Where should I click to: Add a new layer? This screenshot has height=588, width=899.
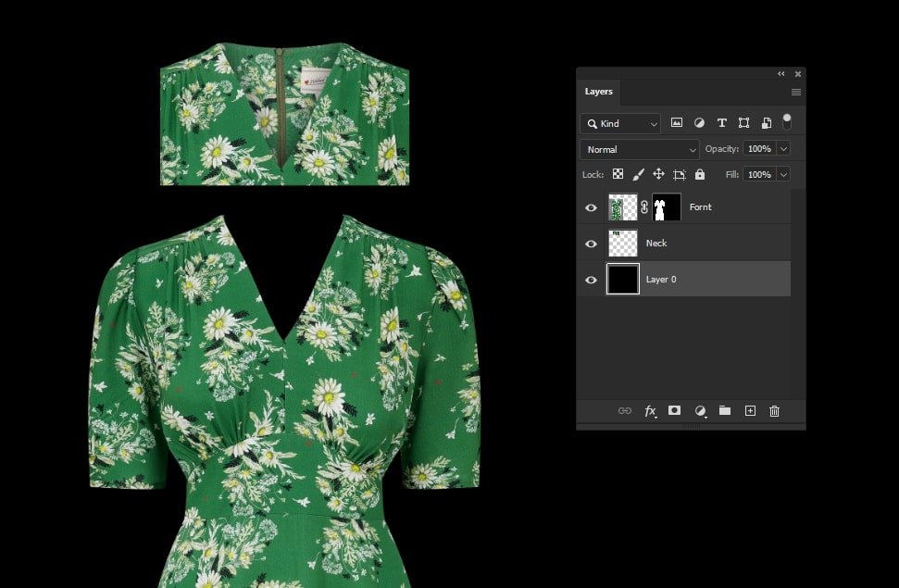click(x=750, y=410)
